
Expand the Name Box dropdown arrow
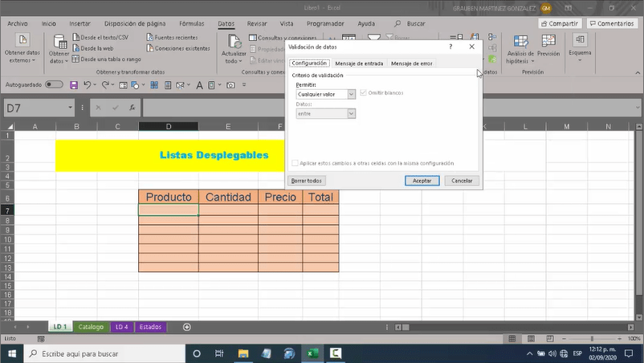pyautogui.click(x=70, y=108)
